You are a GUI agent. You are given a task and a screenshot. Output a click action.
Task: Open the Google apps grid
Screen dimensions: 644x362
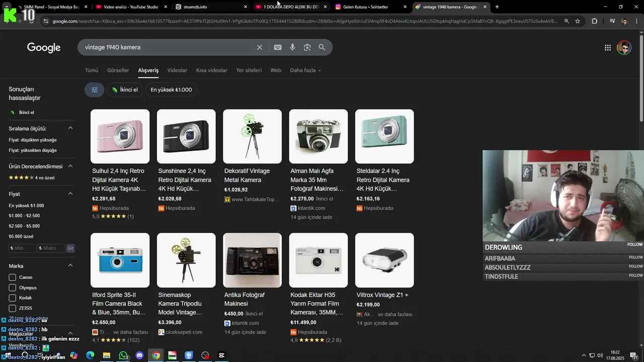tap(608, 48)
